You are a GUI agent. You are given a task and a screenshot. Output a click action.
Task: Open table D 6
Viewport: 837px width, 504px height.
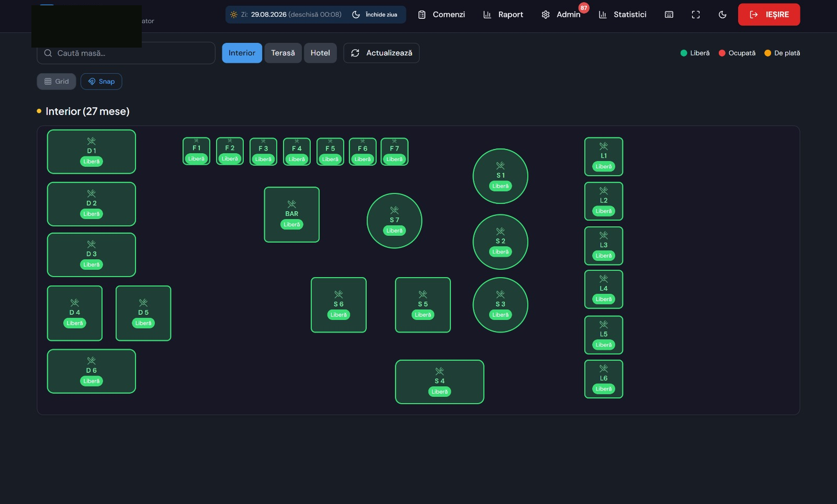coord(92,371)
